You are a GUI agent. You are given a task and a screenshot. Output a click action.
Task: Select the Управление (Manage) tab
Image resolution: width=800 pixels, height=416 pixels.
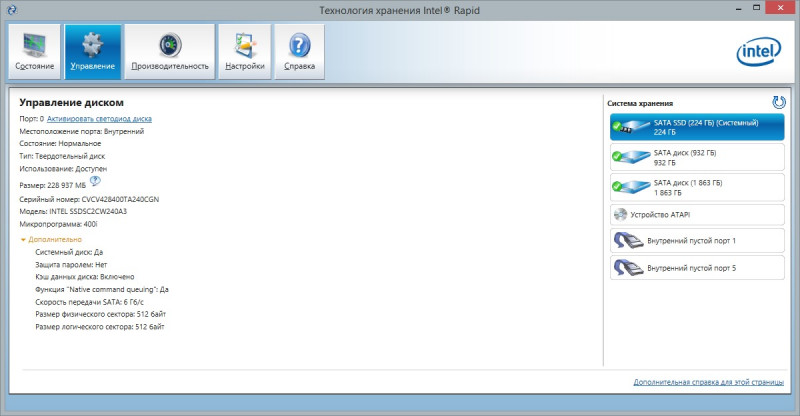click(x=93, y=52)
